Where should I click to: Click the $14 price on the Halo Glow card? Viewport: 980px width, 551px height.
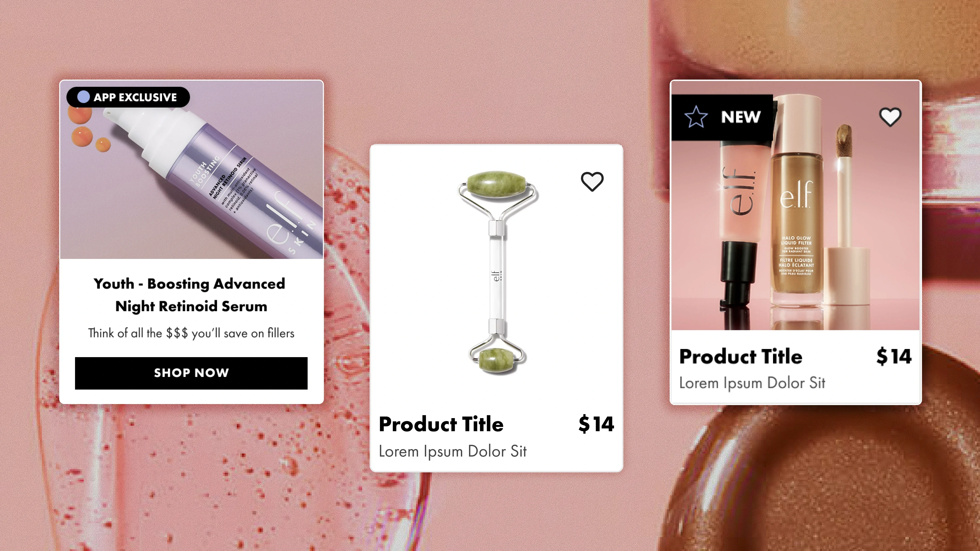click(894, 357)
